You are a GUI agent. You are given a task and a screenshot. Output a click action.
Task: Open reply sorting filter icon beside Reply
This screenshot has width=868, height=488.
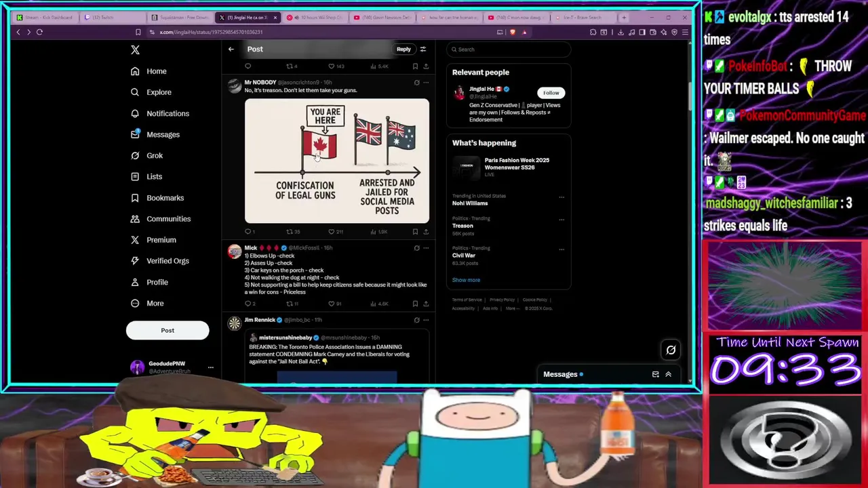pos(423,49)
